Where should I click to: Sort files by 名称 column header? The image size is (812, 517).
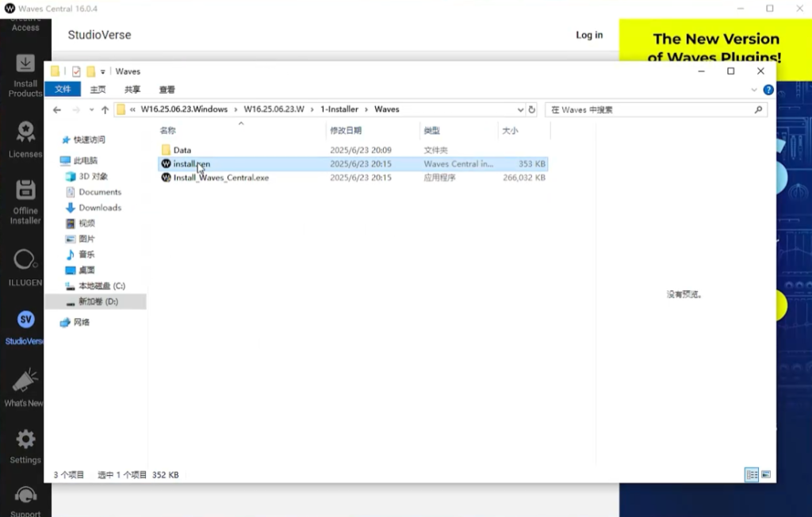tap(168, 131)
